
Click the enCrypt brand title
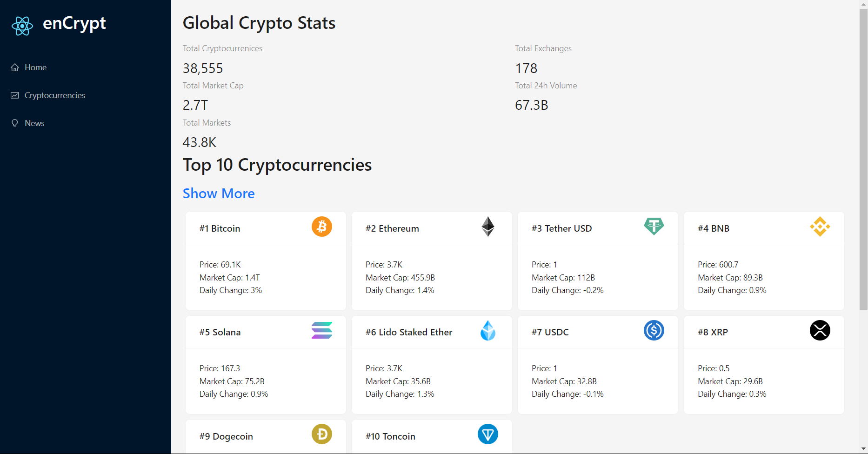74,23
